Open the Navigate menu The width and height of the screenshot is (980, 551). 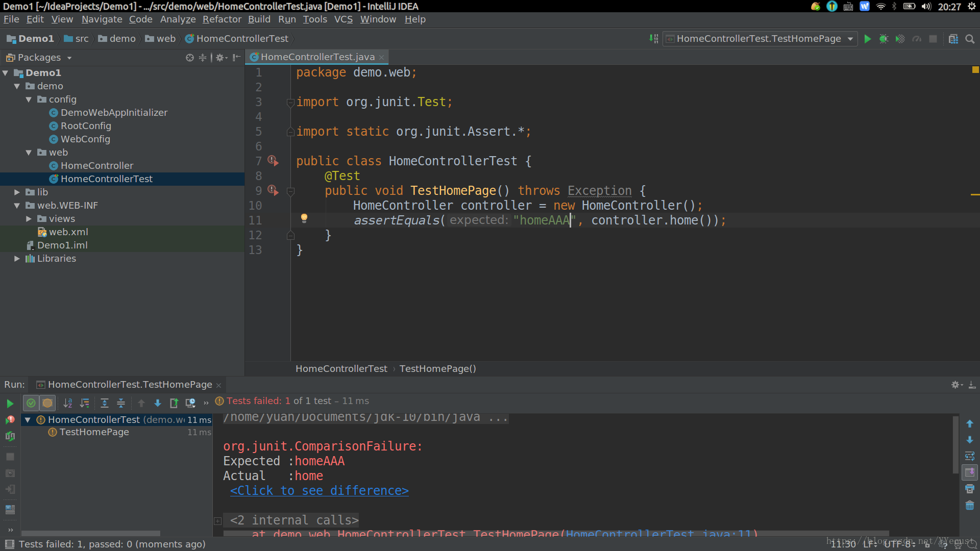(x=102, y=19)
